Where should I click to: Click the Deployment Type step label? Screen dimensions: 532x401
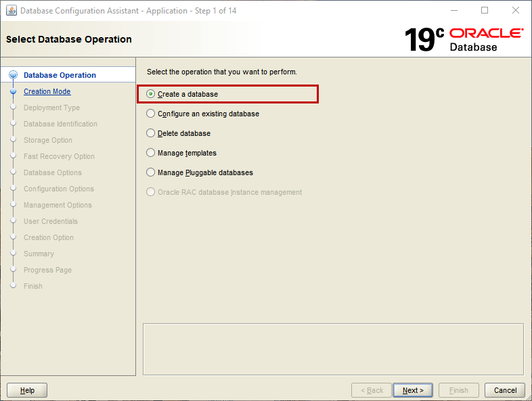(x=51, y=108)
